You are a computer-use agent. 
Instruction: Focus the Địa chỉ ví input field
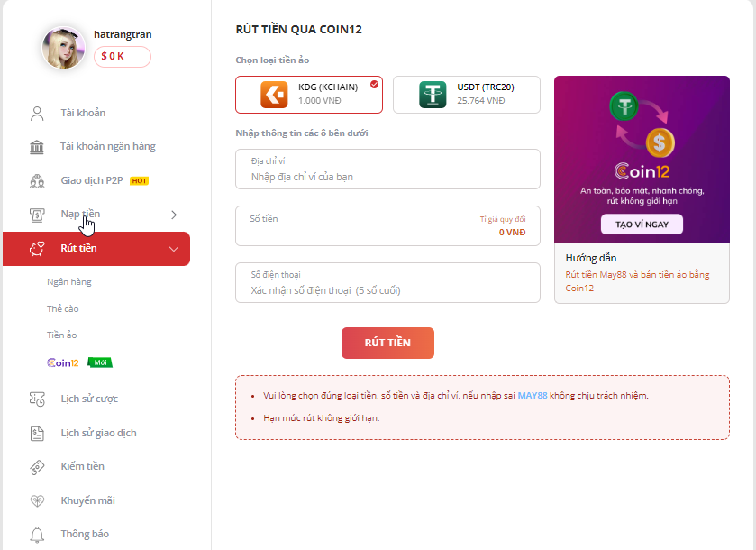click(x=387, y=177)
